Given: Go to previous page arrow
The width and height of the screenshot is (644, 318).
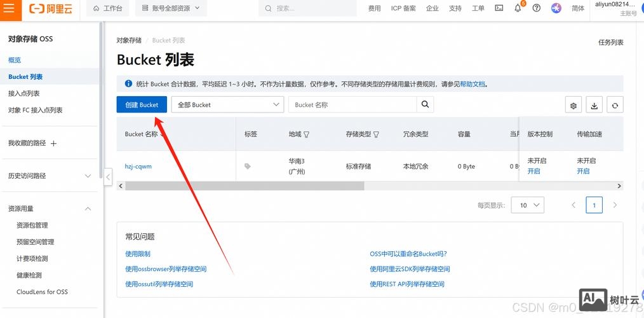Looking at the screenshot, I should point(574,205).
